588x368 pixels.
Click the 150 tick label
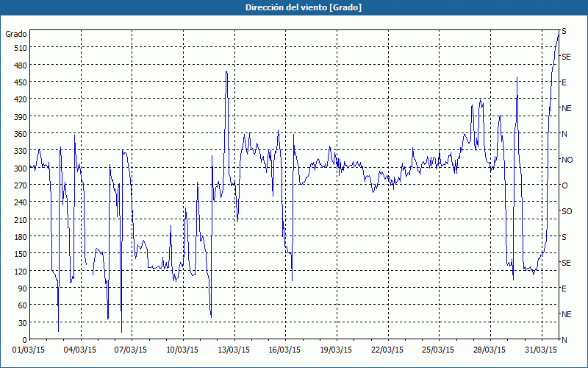(21, 254)
